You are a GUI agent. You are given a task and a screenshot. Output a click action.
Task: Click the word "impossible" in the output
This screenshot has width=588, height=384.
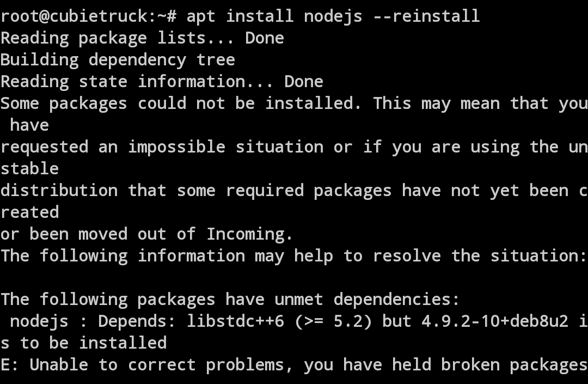176,147
